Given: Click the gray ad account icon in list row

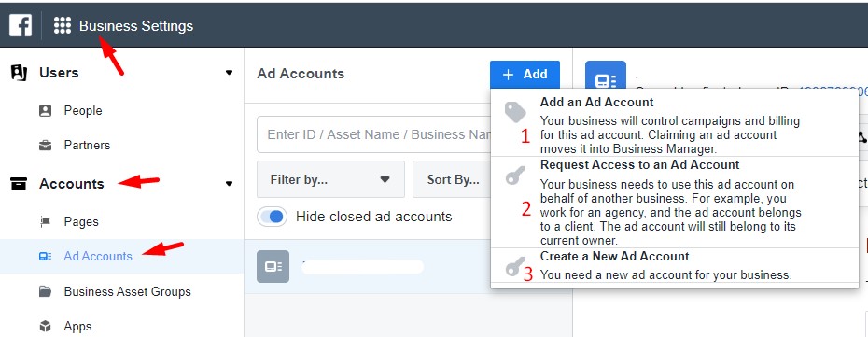Looking at the screenshot, I should click(273, 266).
